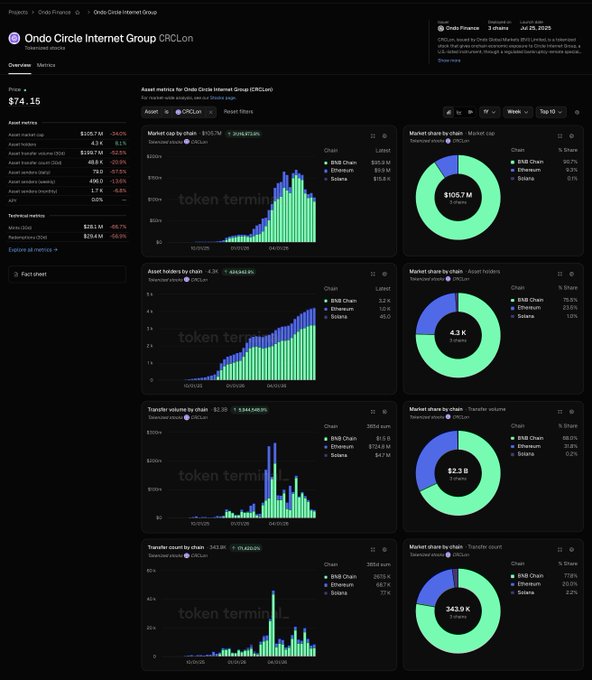Expand the Market share Market cap donut chart
Viewport: 592px width, 680px height.
[x=560, y=136]
